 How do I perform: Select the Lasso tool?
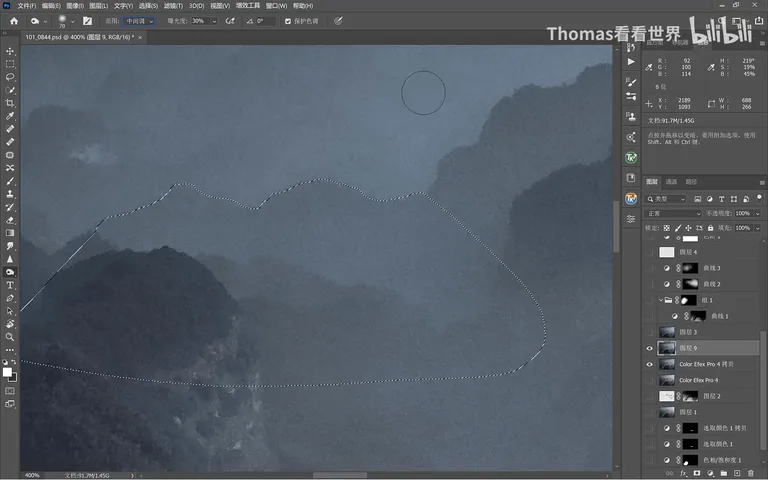[x=10, y=77]
